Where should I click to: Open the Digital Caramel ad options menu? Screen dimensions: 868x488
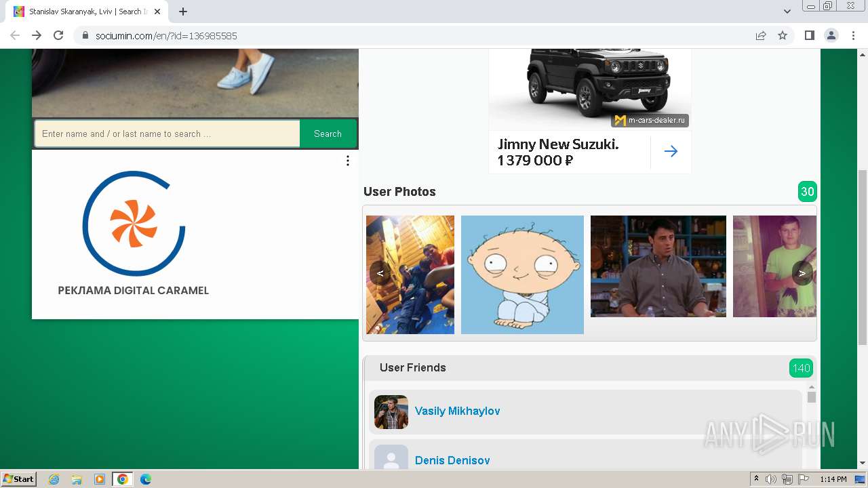(348, 161)
